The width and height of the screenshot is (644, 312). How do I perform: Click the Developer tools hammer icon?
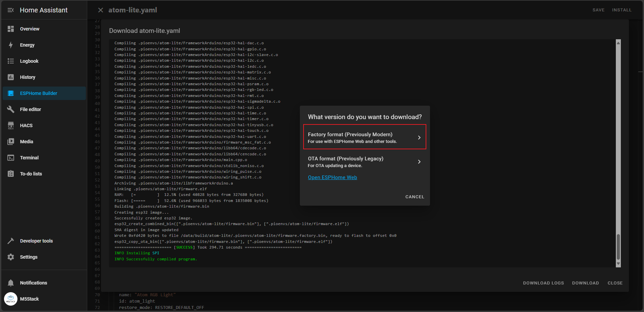[x=11, y=241]
